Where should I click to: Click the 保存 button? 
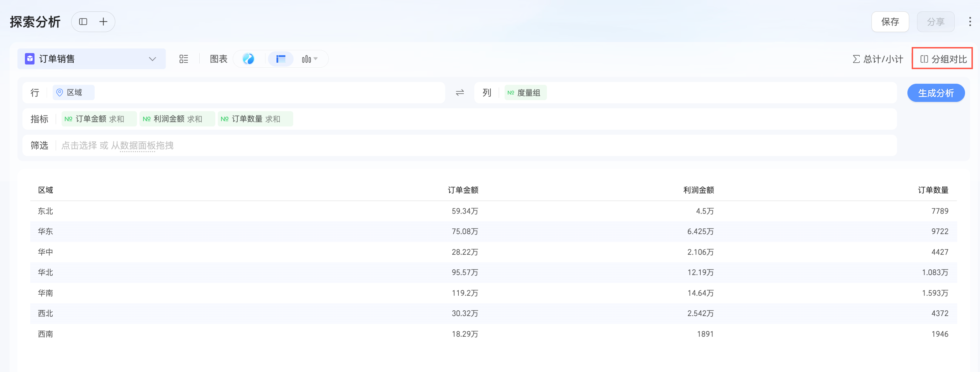tap(890, 22)
